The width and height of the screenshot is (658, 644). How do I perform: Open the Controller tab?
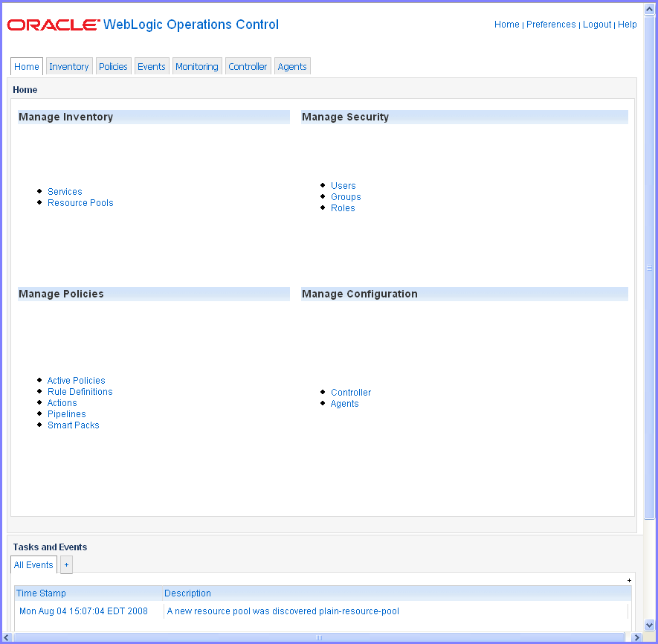click(248, 66)
